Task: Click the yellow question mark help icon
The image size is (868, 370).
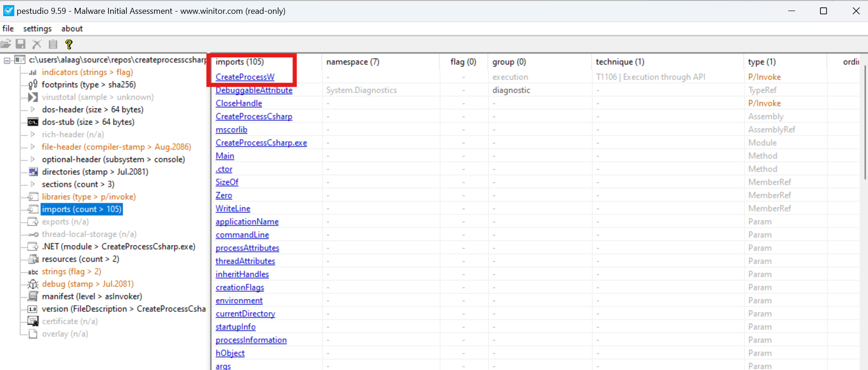Action: 69,44
